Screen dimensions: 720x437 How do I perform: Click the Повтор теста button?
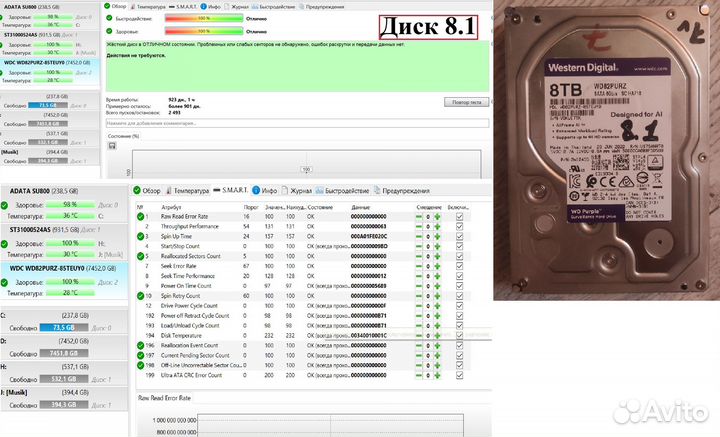pos(466,102)
